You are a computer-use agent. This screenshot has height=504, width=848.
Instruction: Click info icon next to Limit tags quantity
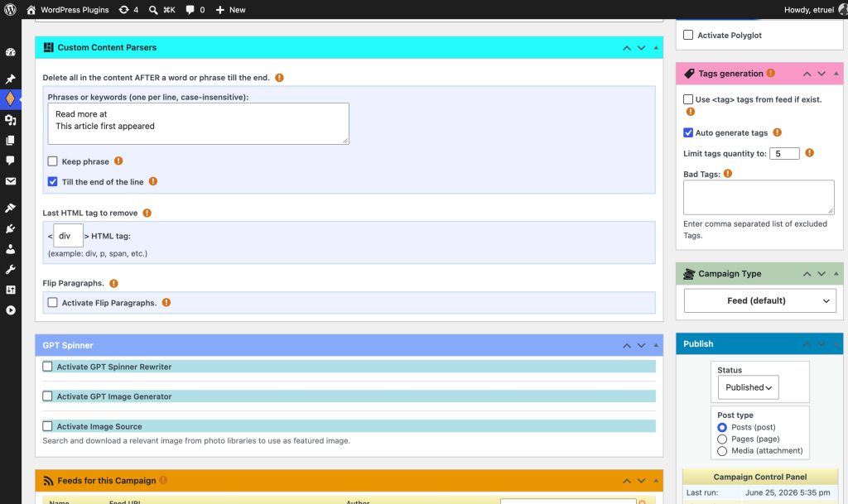[810, 153]
